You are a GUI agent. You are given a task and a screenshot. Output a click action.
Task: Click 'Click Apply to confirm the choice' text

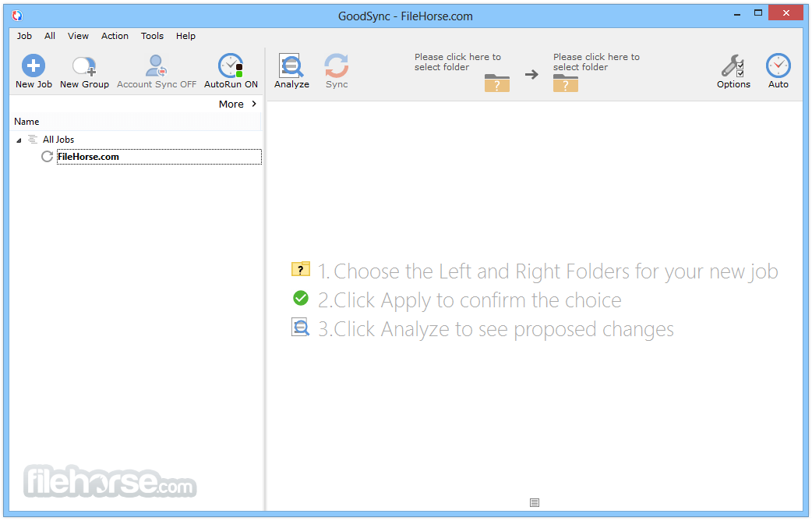pos(478,300)
